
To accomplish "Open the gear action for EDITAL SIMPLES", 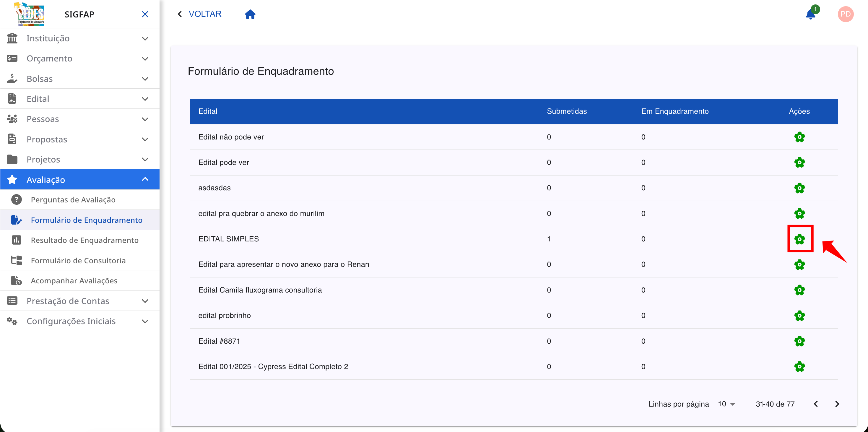I will coord(800,238).
